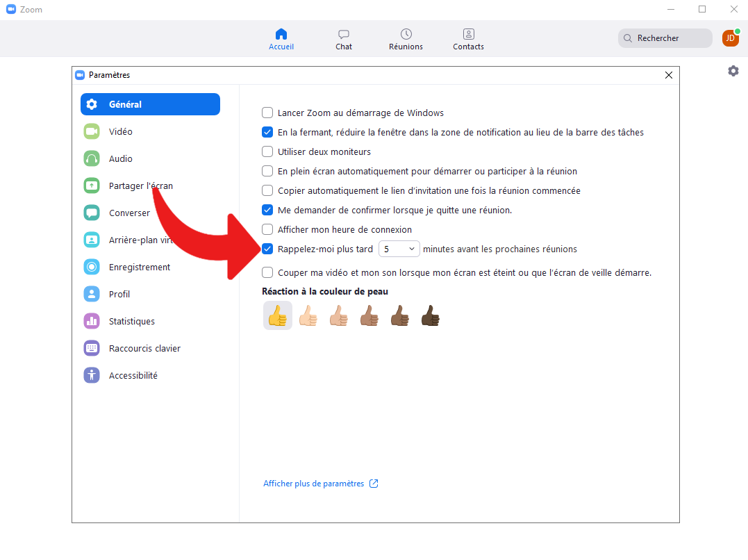Maximize the Zoom window
Screen dimensions: 748x560
702,9
